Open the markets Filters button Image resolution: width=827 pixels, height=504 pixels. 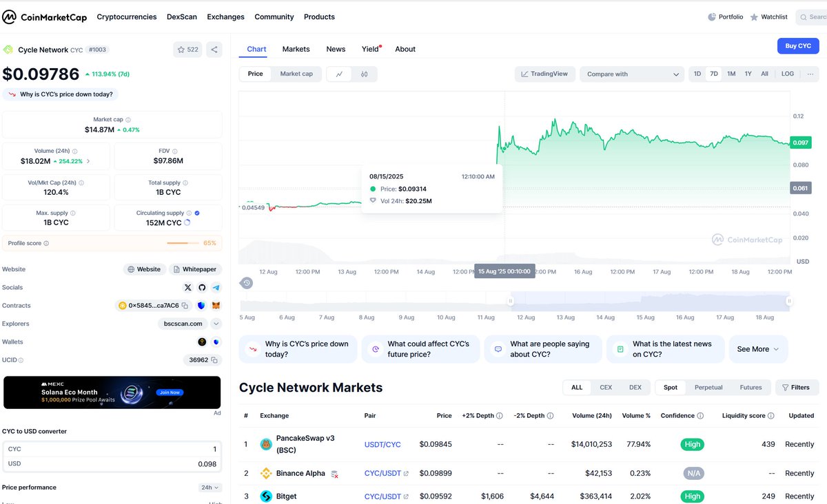click(797, 388)
